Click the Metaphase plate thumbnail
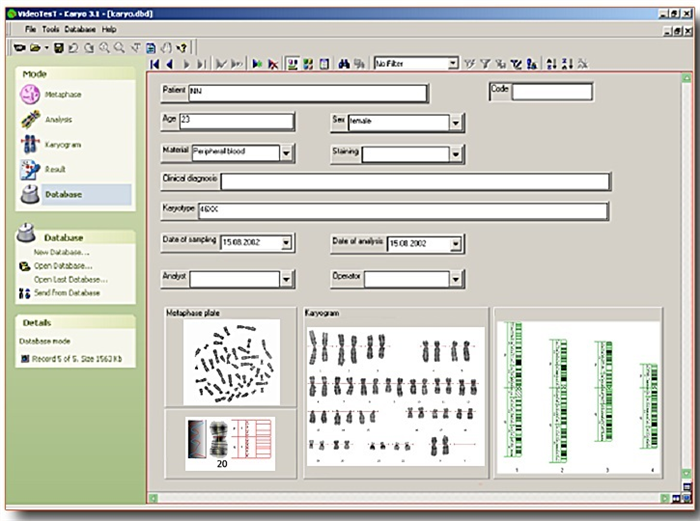This screenshot has height=521, width=700. (x=231, y=362)
